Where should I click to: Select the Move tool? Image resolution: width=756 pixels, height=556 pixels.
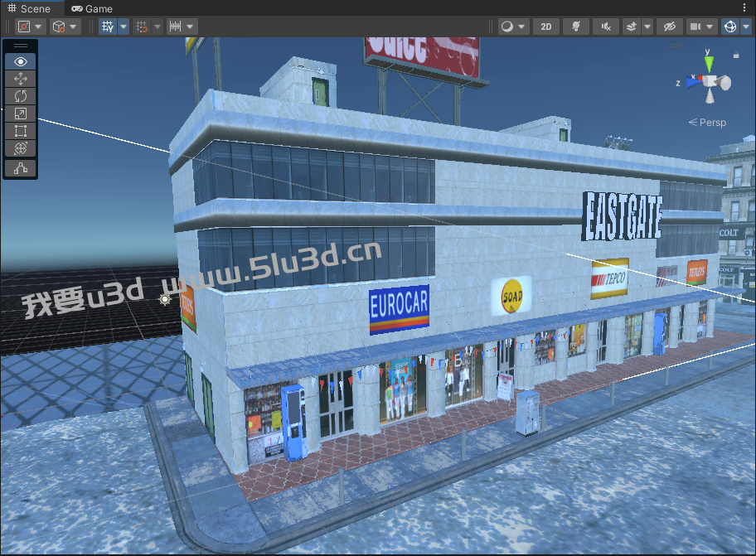point(20,79)
